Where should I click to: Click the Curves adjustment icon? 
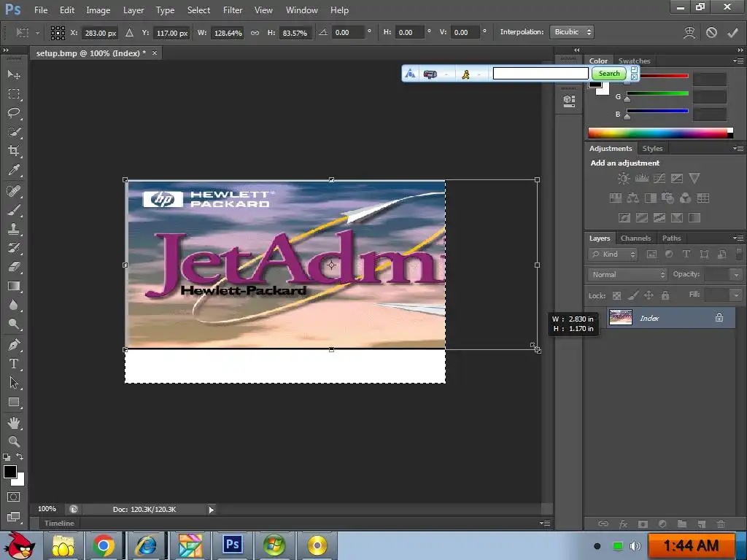point(659,179)
